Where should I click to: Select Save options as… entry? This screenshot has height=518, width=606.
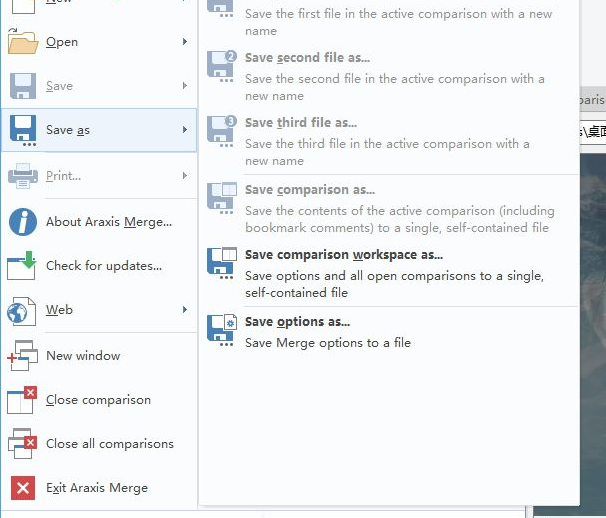[x=390, y=331]
